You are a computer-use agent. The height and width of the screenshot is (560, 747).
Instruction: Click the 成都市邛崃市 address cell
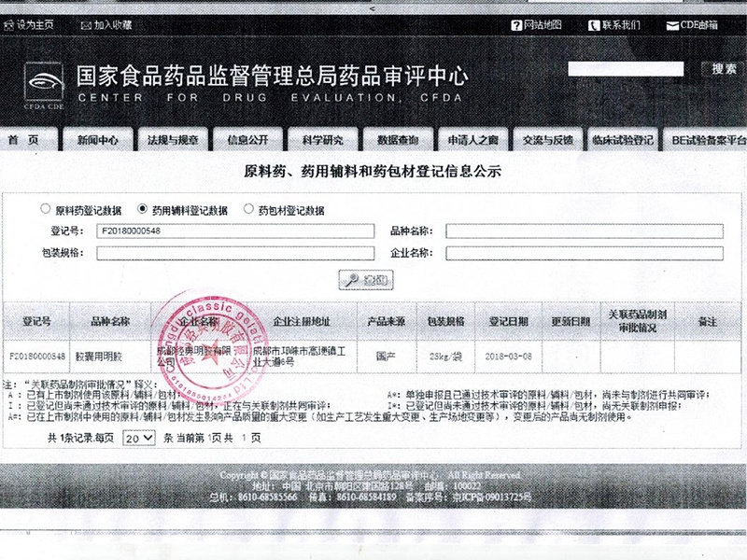[302, 357]
